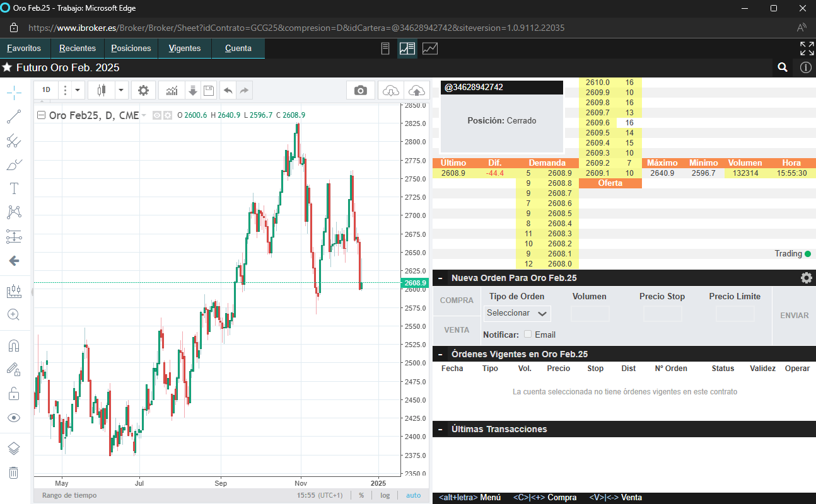
Task: Select the crosshair tool
Action: pos(13,92)
